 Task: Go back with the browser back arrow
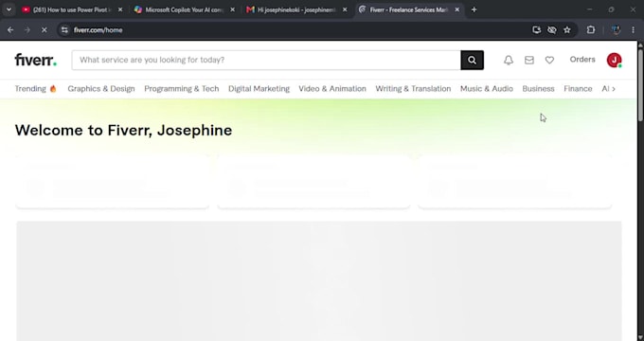(x=10, y=30)
